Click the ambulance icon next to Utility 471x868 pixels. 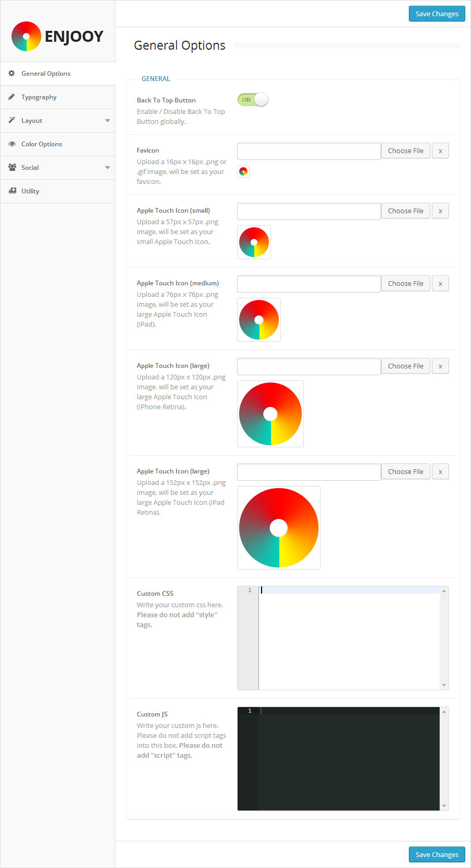tap(12, 191)
